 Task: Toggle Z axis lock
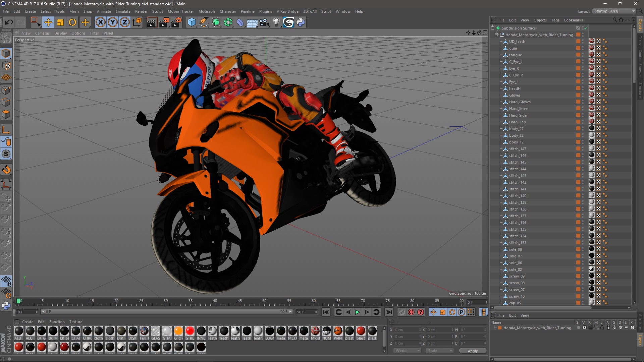click(125, 22)
